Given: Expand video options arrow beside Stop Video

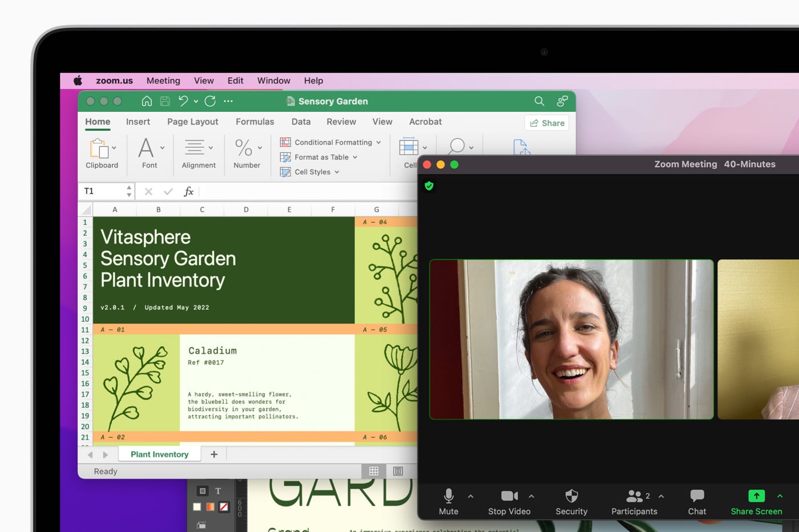Looking at the screenshot, I should point(531,496).
